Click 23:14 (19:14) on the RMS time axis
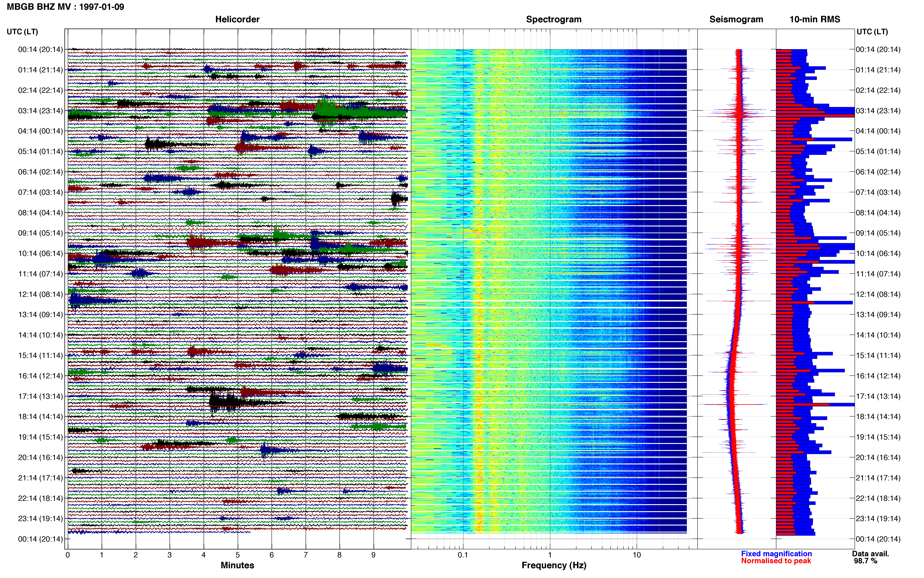This screenshot has height=578, width=924. pyautogui.click(x=878, y=519)
